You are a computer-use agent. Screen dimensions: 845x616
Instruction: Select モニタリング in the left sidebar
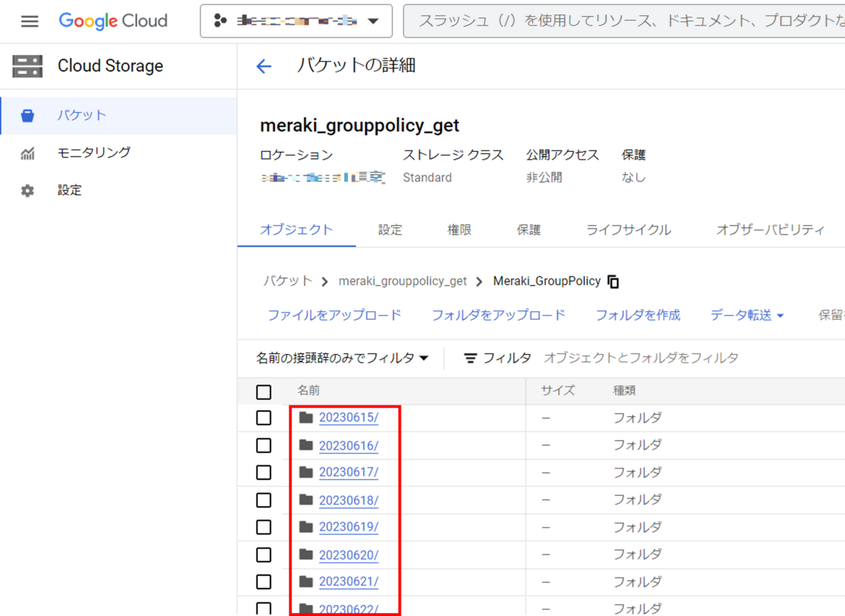(x=118, y=153)
